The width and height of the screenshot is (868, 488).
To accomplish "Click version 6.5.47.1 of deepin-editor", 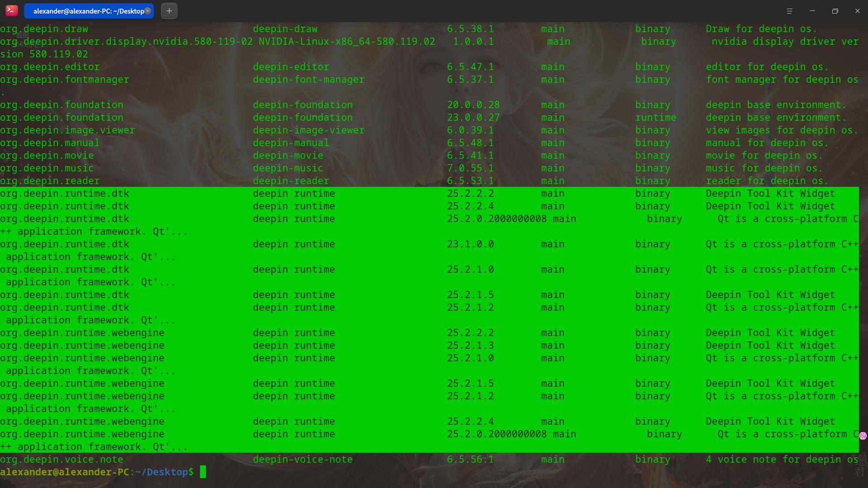I will (470, 67).
